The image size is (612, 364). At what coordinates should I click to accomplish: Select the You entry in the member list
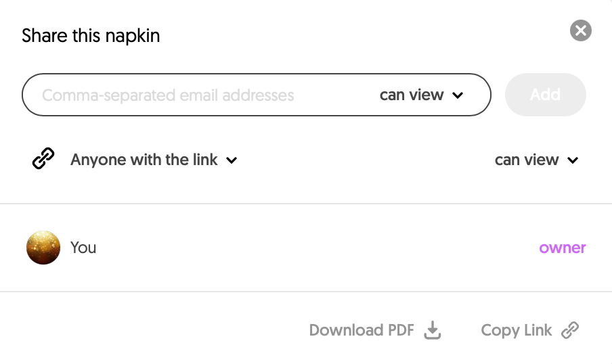[83, 248]
